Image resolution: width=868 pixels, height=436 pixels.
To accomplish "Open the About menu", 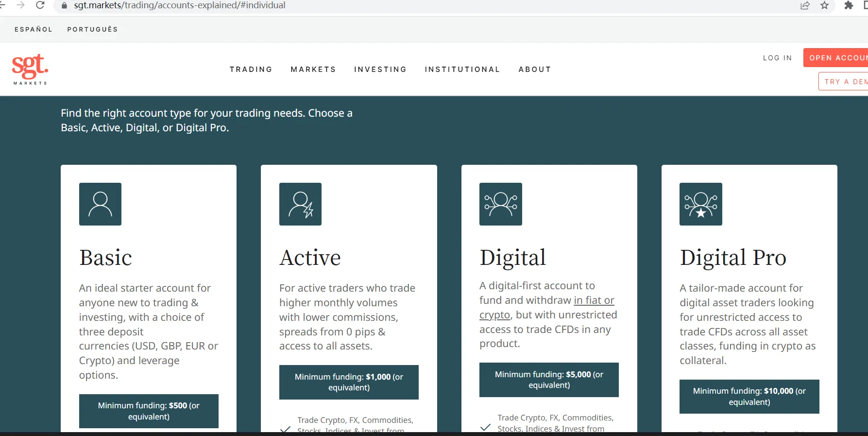I will click(535, 70).
